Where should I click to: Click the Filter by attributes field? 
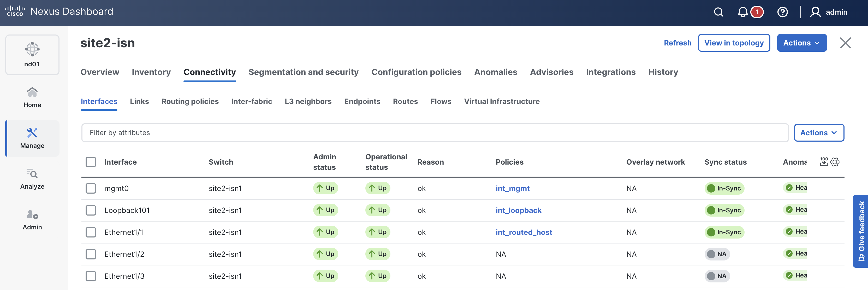click(x=434, y=132)
